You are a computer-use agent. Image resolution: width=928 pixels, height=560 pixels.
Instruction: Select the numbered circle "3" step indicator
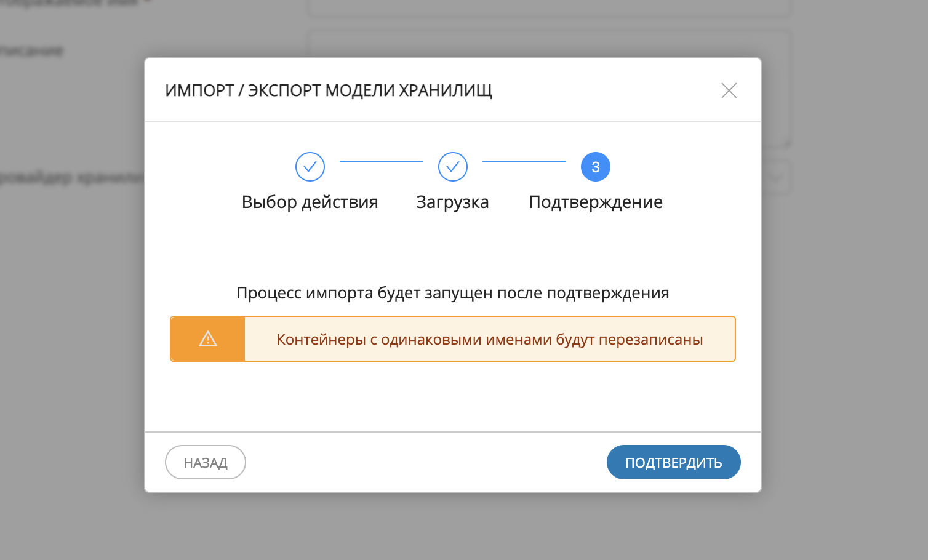[595, 166]
